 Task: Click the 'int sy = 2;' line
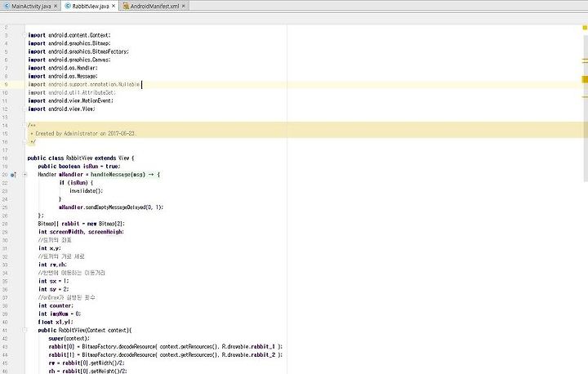click(x=54, y=289)
